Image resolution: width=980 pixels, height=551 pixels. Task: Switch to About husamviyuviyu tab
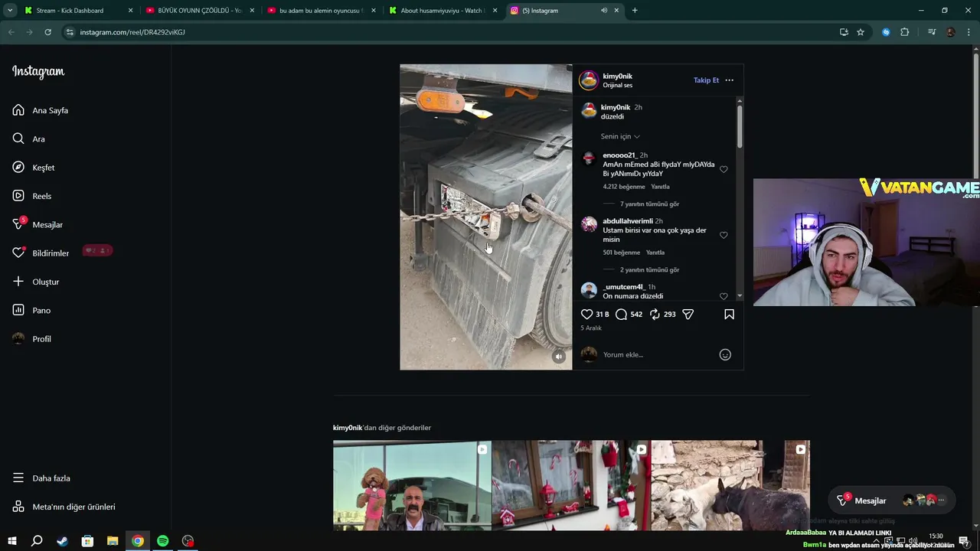443,11
